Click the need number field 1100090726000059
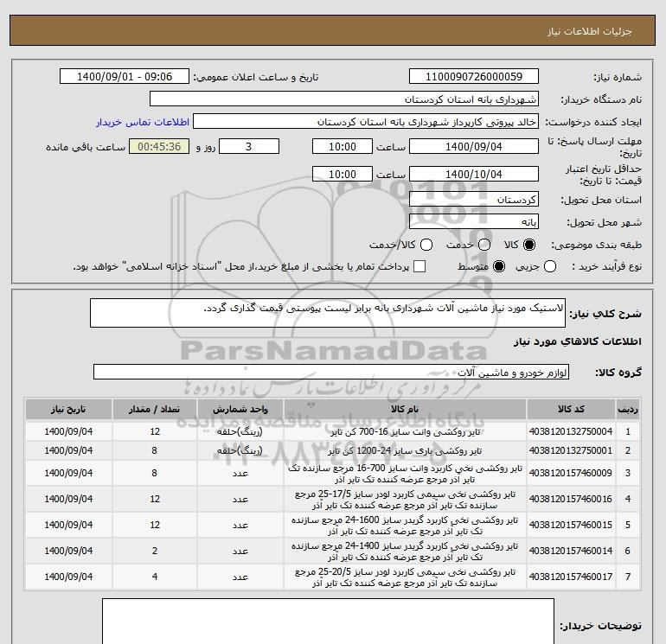The height and width of the screenshot is (644, 666). coord(474,76)
